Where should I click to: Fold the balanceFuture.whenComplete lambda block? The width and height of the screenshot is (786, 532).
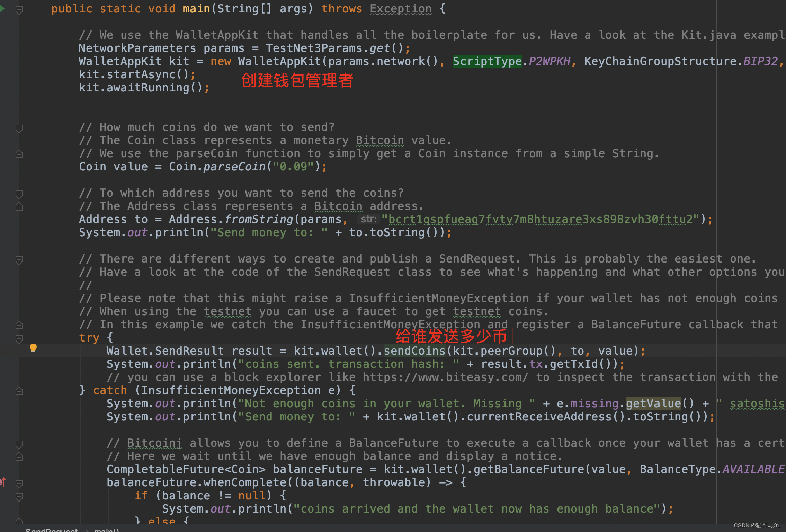tap(19, 483)
